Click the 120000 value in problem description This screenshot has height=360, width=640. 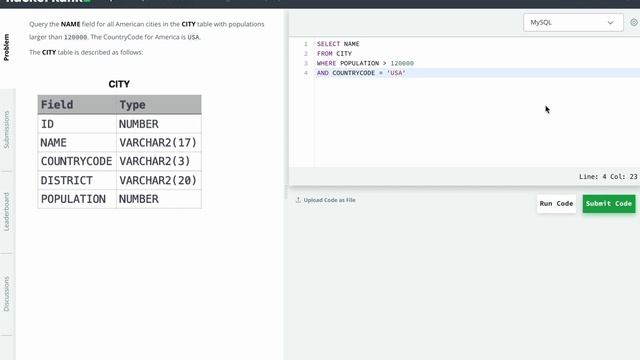76,37
